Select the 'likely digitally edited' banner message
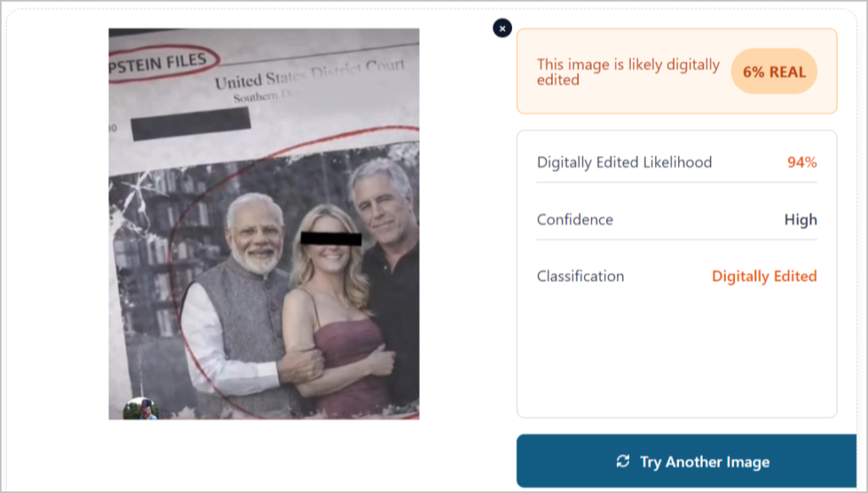Image resolution: width=868 pixels, height=493 pixels. tap(628, 72)
